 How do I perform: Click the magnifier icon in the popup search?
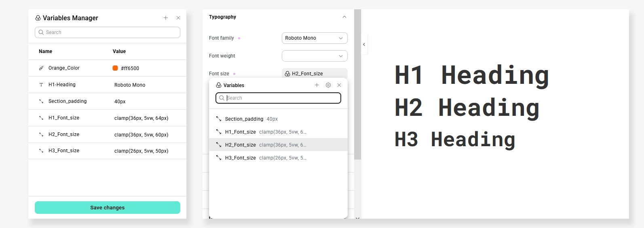pyautogui.click(x=222, y=98)
